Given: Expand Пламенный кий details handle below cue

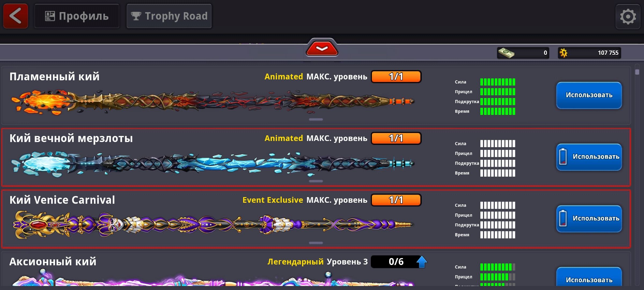Looking at the screenshot, I should tap(316, 119).
